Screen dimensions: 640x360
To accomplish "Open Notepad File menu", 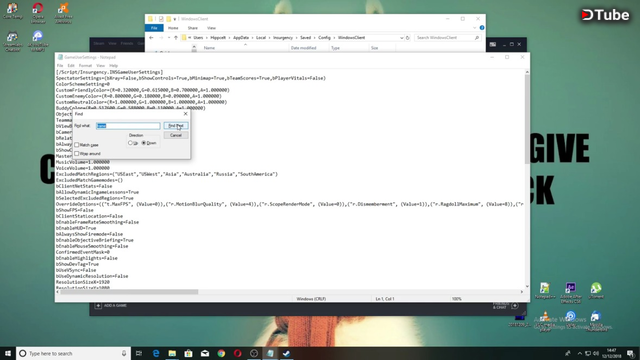I will 60,65.
